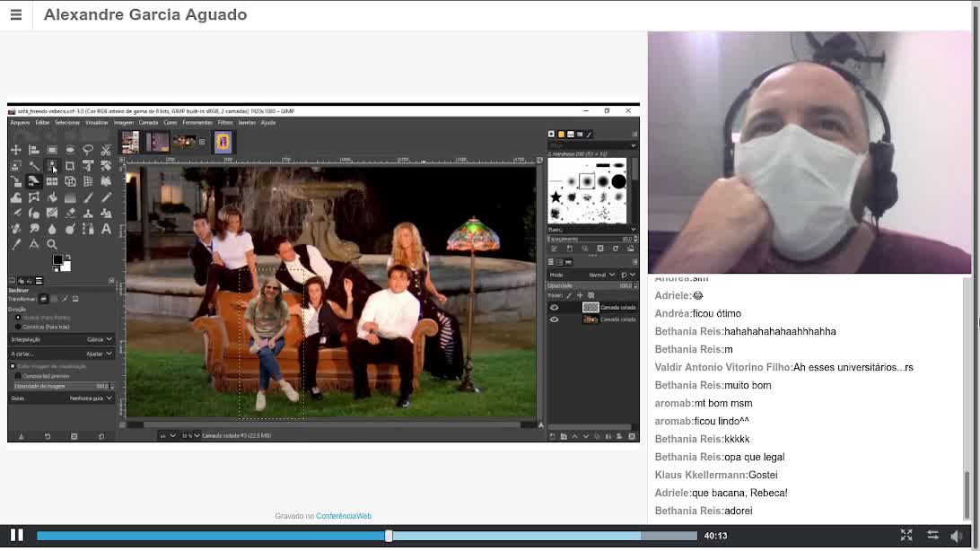Click the black foreground color swatch
This screenshot has width=980, height=551.
(58, 260)
